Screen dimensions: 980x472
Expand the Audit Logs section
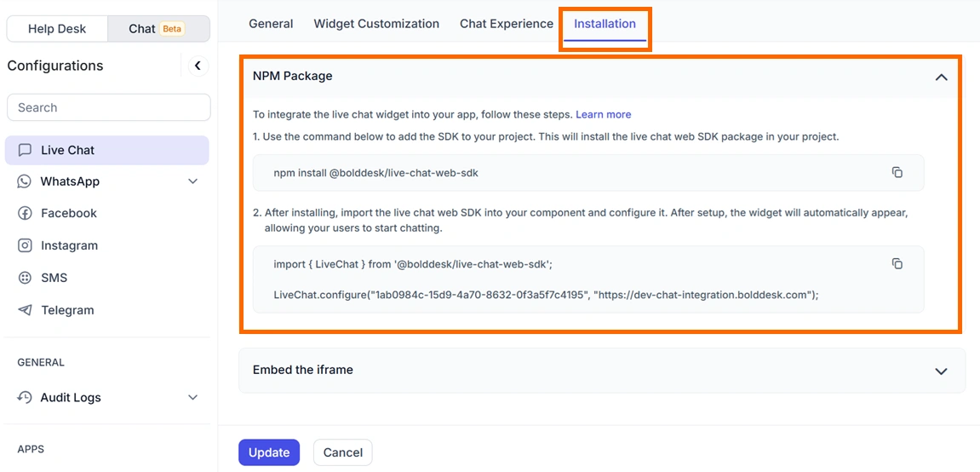(x=192, y=398)
